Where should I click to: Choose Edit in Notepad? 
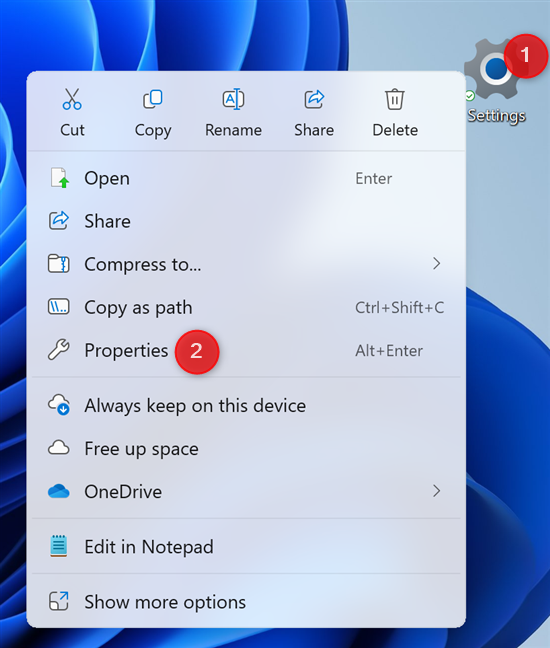tap(246, 546)
